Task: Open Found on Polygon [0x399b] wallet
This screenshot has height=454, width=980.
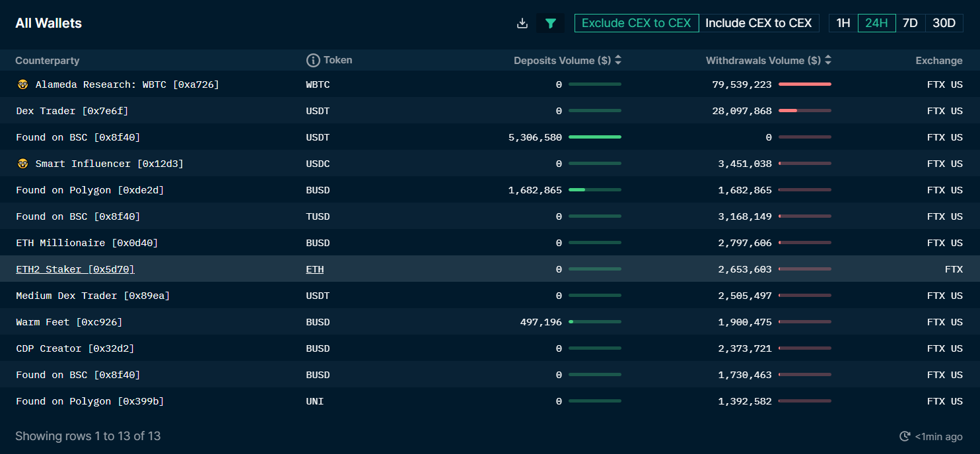Action: pyautogui.click(x=90, y=401)
